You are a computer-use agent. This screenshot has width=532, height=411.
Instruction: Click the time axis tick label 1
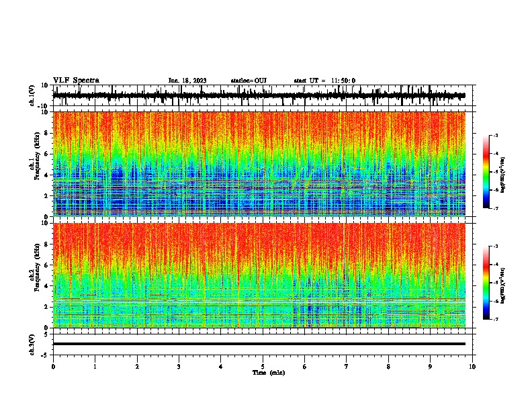pos(95,367)
